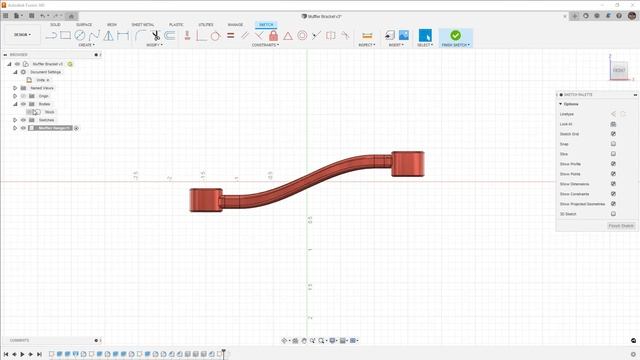The width and height of the screenshot is (640, 360).
Task: Open the Design workspace dropdown
Action: 22,35
